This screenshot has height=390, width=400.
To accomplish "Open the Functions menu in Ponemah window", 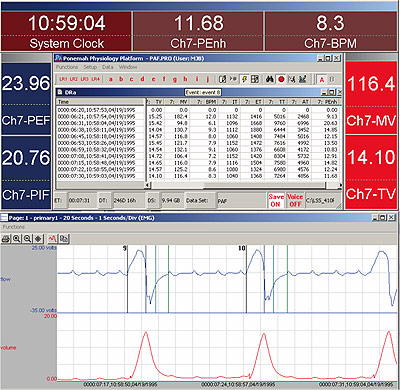I will (x=67, y=67).
